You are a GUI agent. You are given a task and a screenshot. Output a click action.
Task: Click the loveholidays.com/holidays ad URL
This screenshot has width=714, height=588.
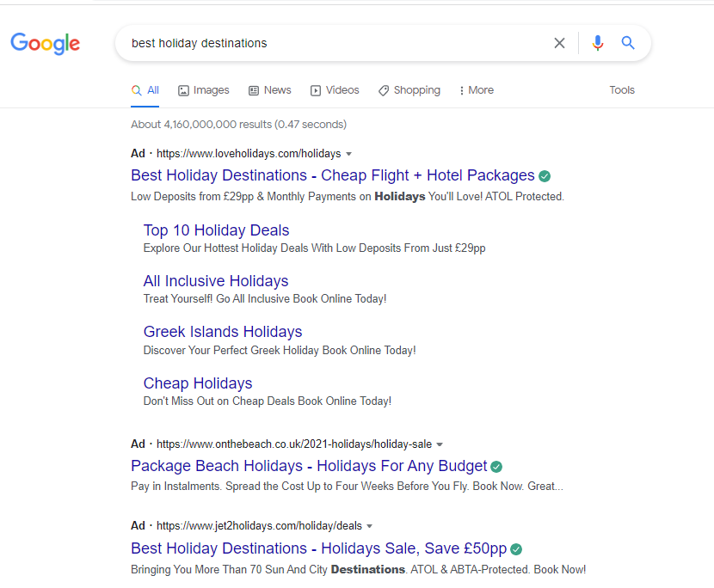(x=249, y=154)
